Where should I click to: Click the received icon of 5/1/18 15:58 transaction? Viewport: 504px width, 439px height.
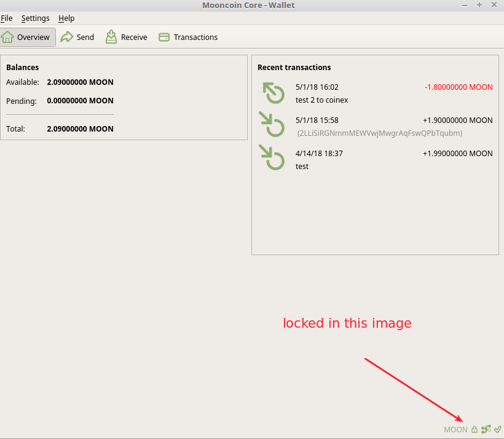pyautogui.click(x=272, y=124)
